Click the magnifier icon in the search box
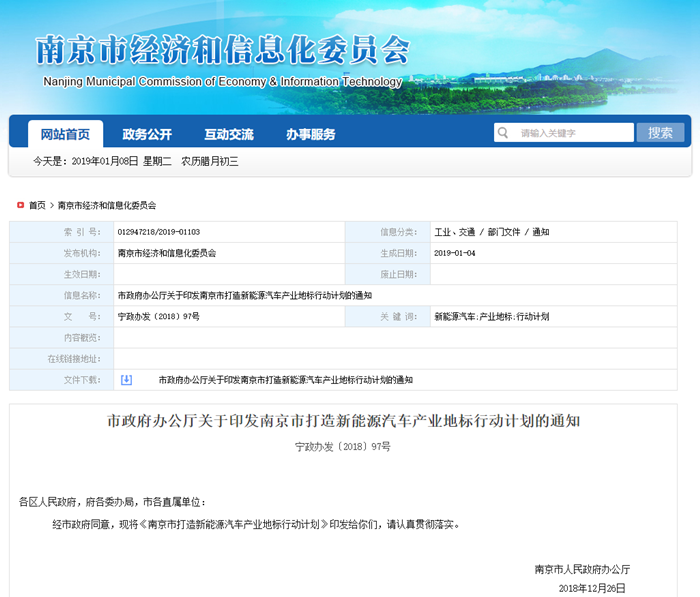 [504, 133]
